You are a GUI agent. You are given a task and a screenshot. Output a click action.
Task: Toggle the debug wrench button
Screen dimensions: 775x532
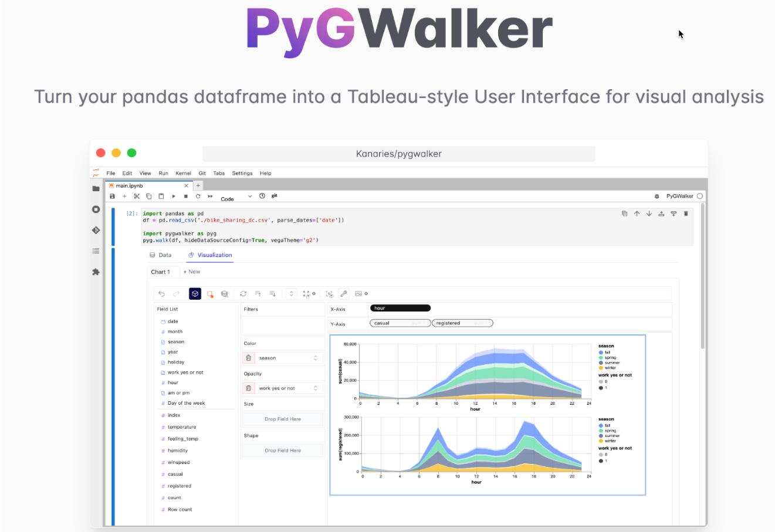(344, 294)
